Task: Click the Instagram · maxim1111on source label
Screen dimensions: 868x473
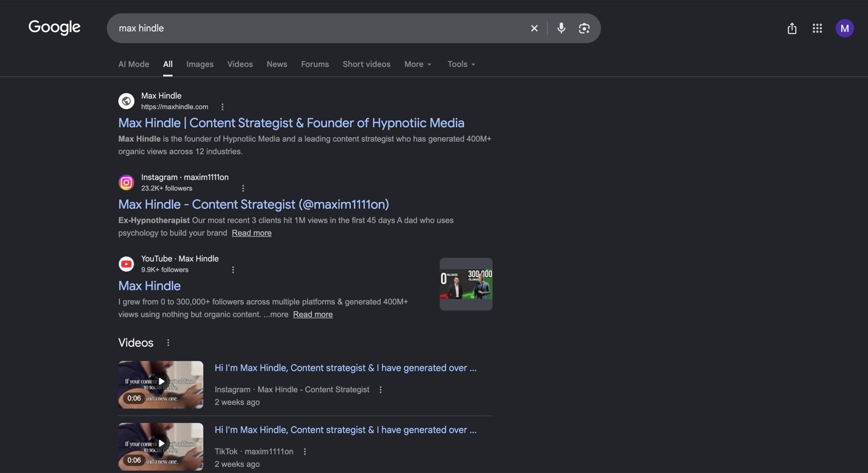Action: point(185,177)
